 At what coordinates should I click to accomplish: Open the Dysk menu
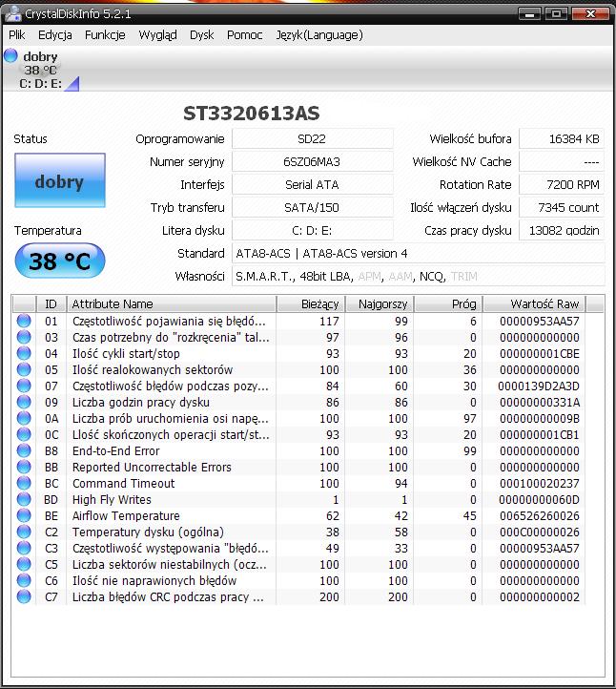point(201,35)
